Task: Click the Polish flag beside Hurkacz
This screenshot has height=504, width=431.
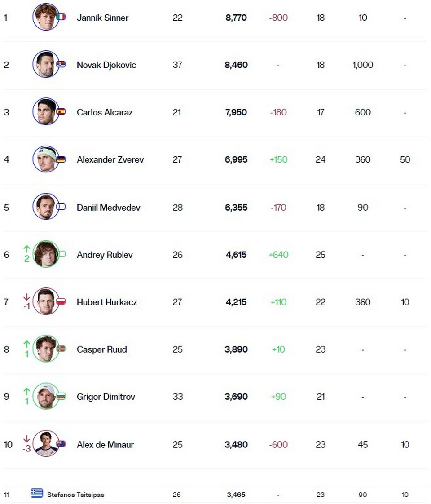Action: pos(61,301)
